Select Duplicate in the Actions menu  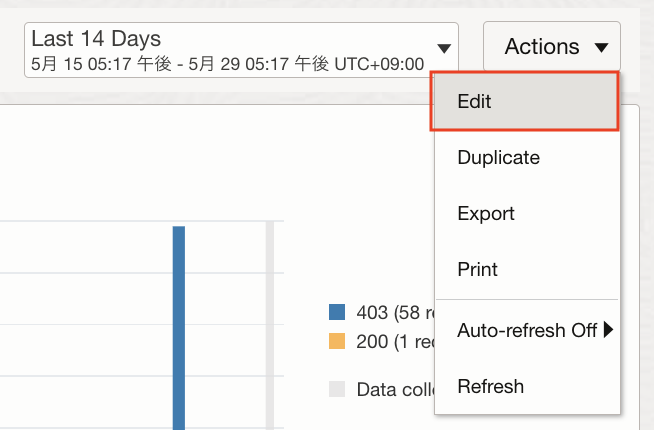(498, 157)
